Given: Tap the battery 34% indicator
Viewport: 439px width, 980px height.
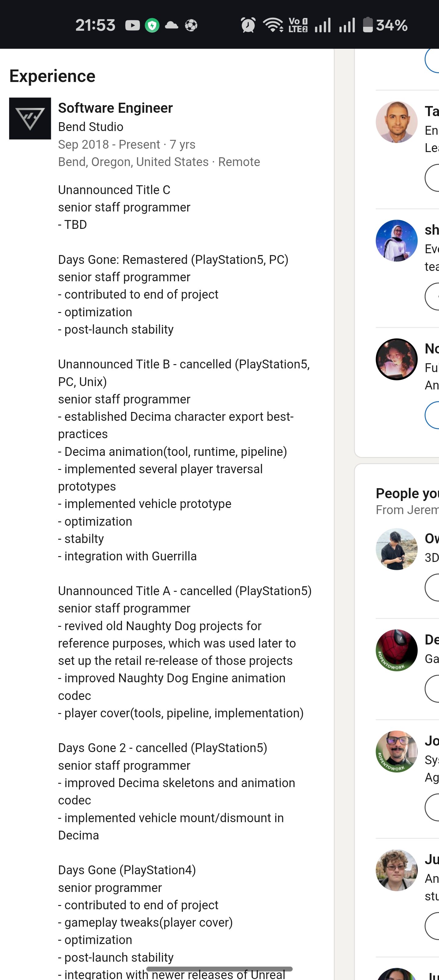Looking at the screenshot, I should [385, 26].
